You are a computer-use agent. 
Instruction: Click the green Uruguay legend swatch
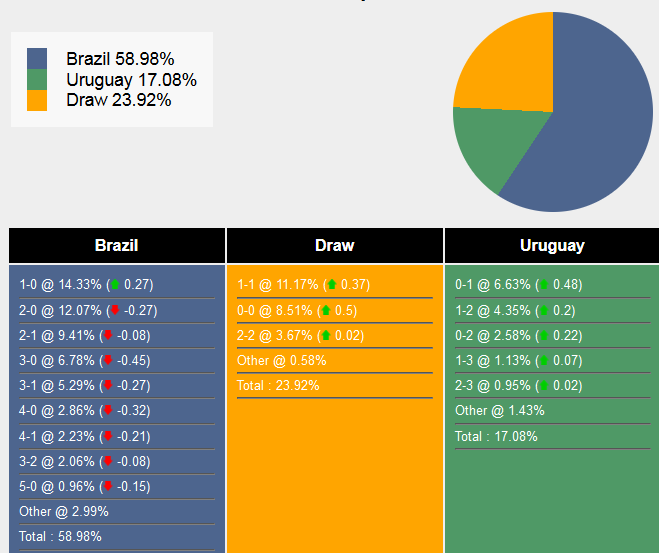pyautogui.click(x=37, y=80)
